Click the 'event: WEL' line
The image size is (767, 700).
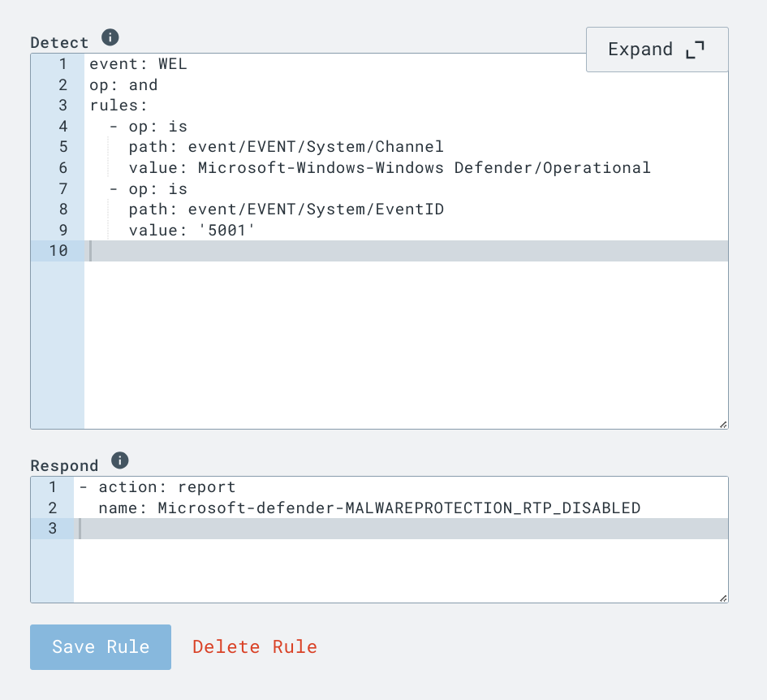tap(138, 64)
